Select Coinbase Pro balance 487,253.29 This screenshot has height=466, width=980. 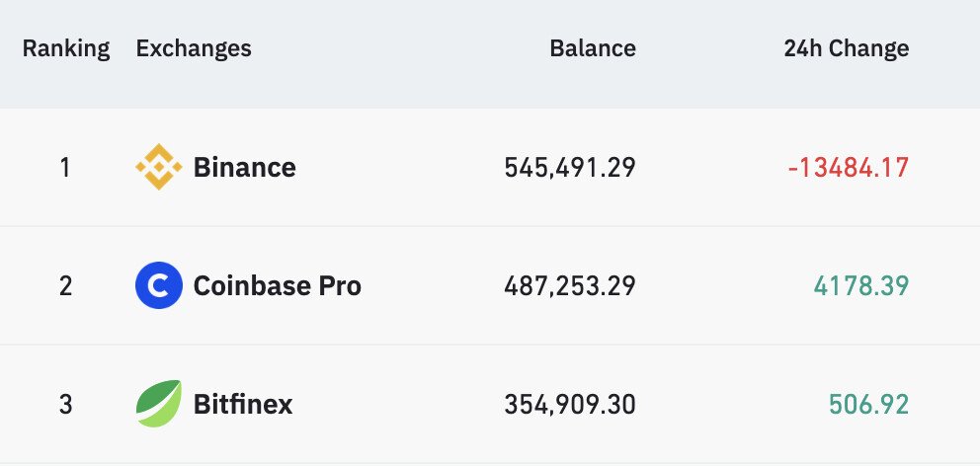click(x=570, y=286)
